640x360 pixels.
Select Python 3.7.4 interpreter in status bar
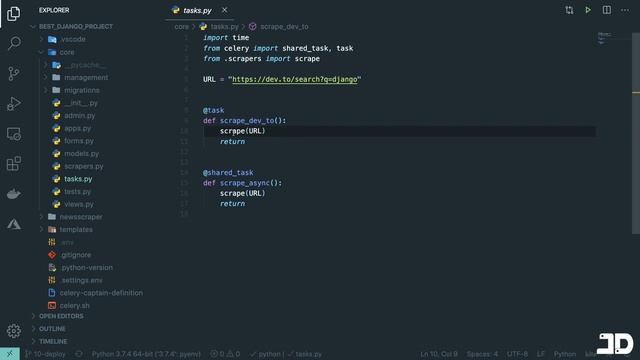146,354
